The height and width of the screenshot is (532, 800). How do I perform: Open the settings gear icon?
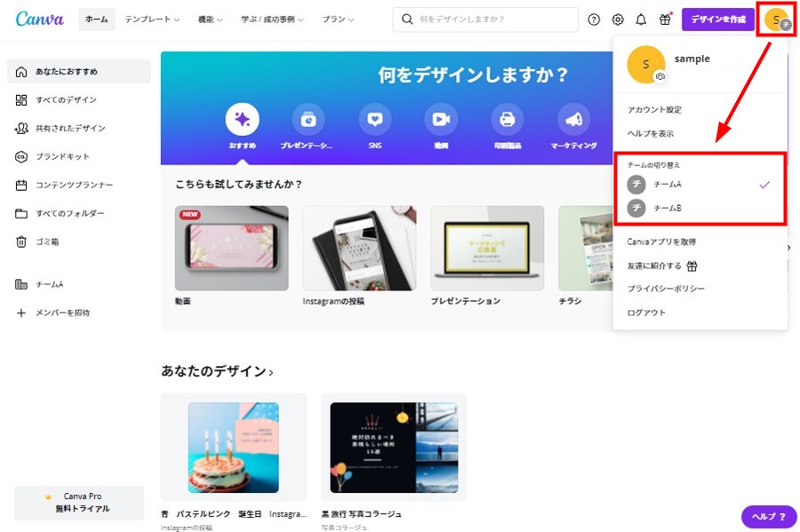click(618, 20)
